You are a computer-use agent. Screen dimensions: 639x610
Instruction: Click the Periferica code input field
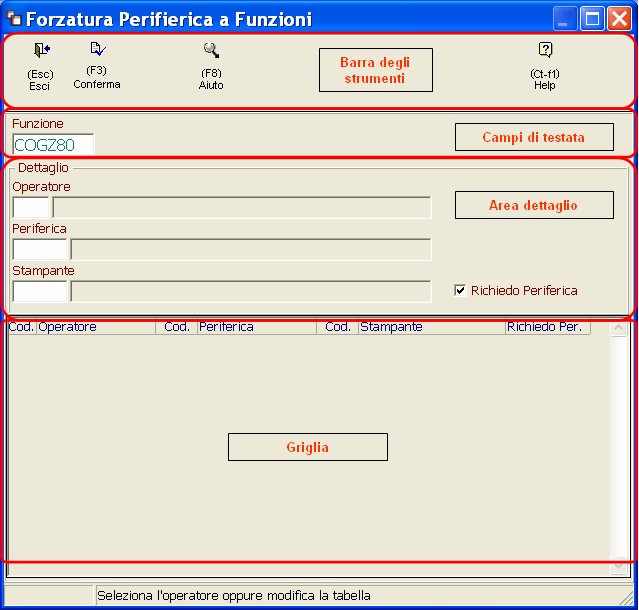point(40,249)
